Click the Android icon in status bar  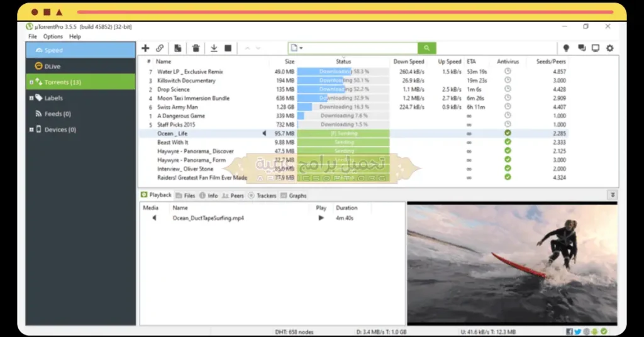click(x=595, y=331)
